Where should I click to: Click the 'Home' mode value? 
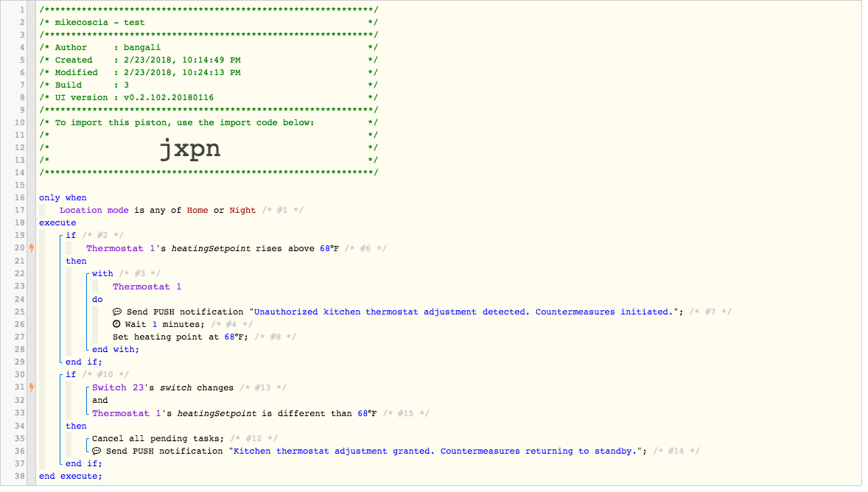tap(197, 211)
